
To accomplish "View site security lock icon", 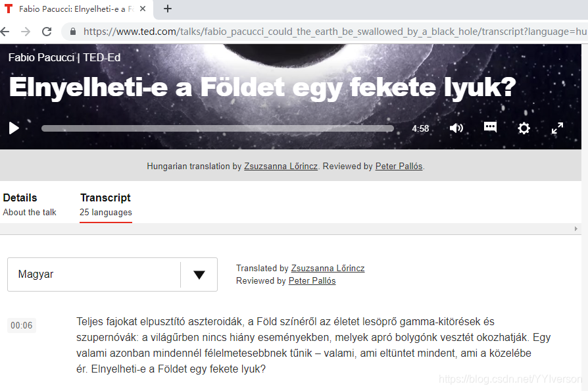I will (73, 32).
